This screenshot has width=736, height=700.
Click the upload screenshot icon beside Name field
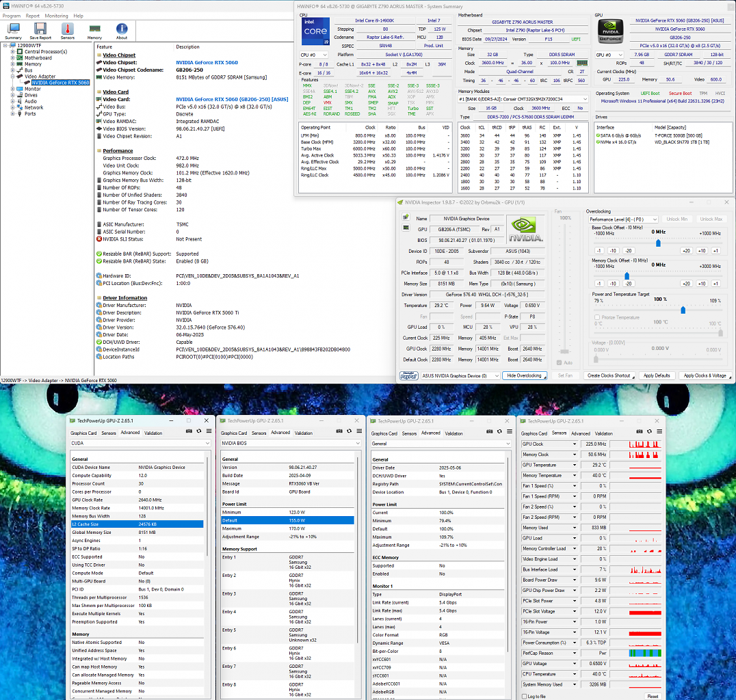coord(406,217)
